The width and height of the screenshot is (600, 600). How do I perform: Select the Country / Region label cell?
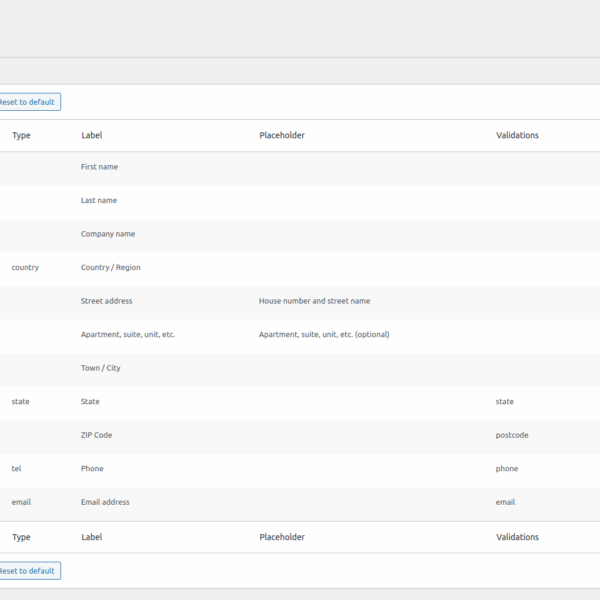[x=111, y=267]
